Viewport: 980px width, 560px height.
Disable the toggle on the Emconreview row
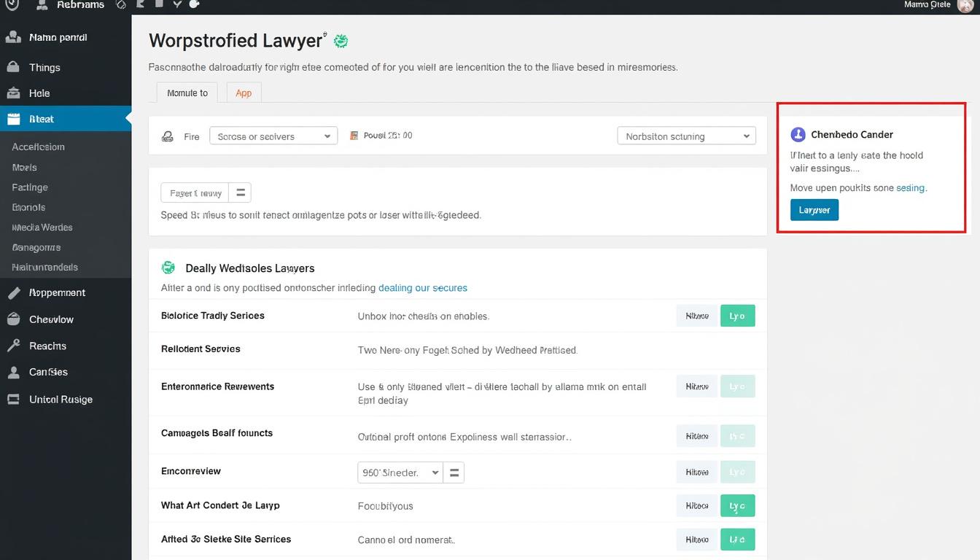[x=737, y=472]
